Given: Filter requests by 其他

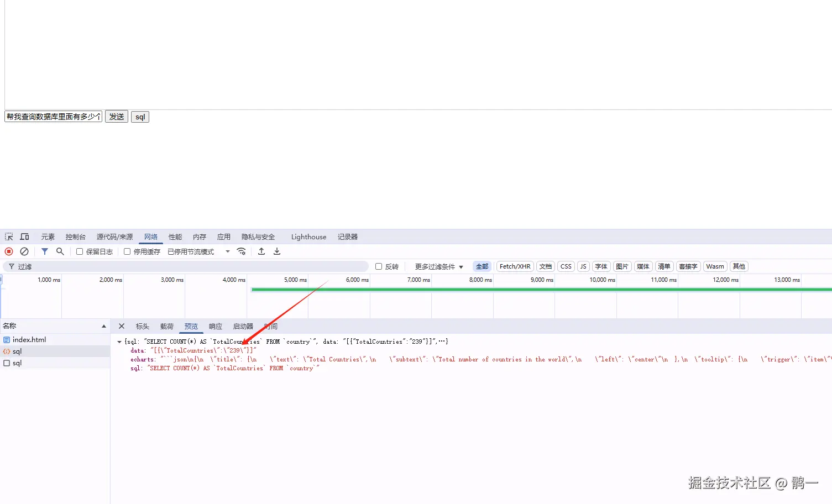Looking at the screenshot, I should 739,266.
